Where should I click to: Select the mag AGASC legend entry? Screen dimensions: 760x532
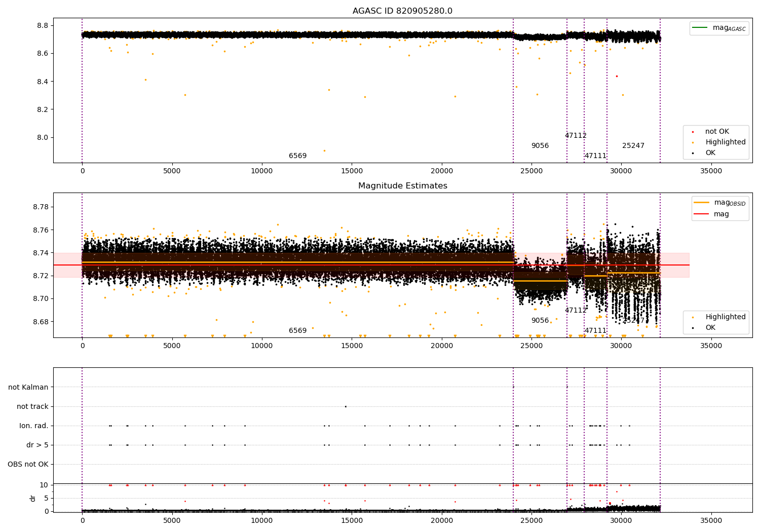point(719,28)
